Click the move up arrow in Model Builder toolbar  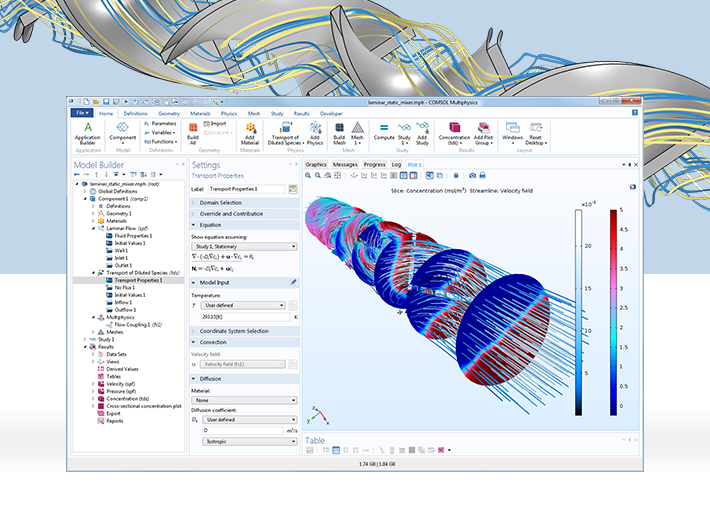[96, 174]
